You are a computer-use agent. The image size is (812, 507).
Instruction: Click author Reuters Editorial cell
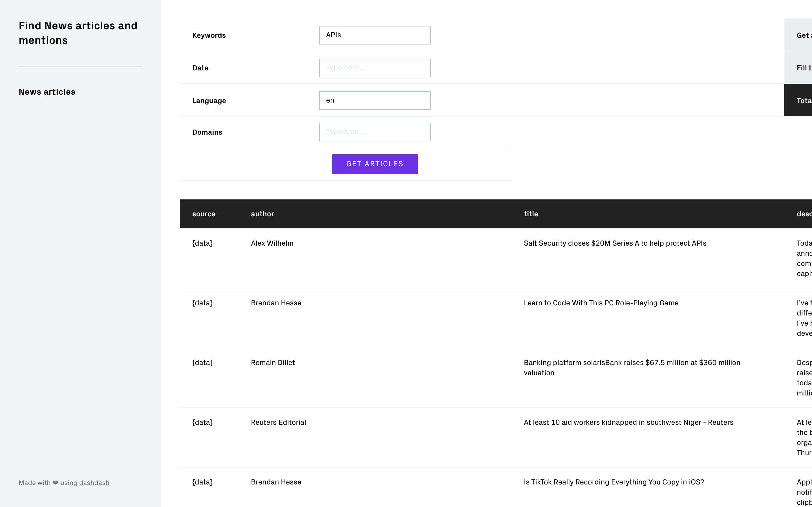tap(278, 422)
